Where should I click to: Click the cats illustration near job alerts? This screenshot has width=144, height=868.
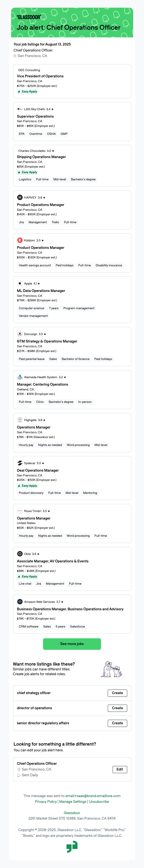coord(112,669)
